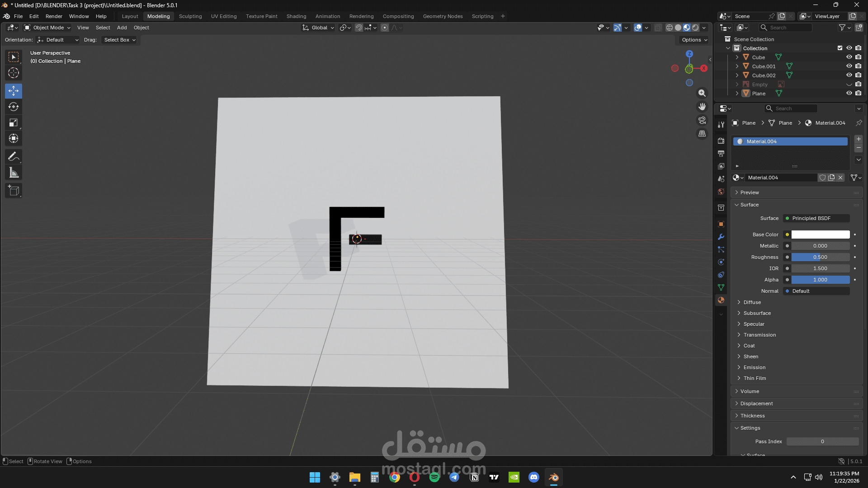Screen dimensions: 868x488
Task: Select the Annotate pencil tool
Action: pyautogui.click(x=14, y=157)
